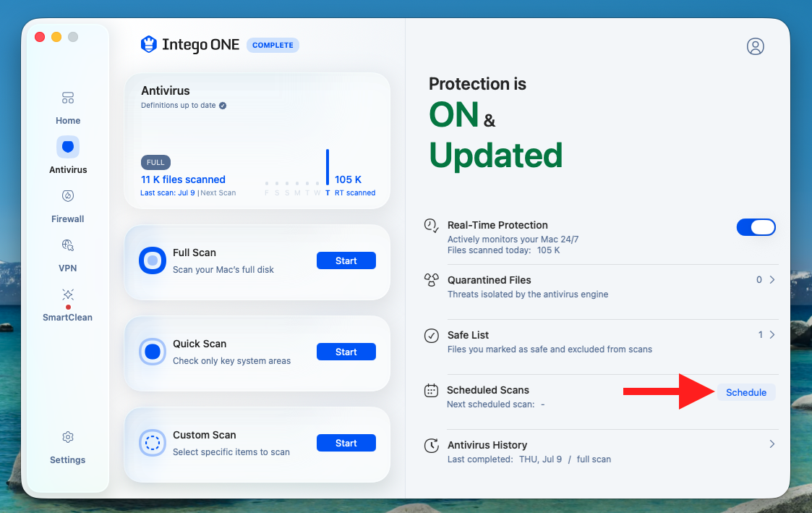Click the Next Scan link

218,192
